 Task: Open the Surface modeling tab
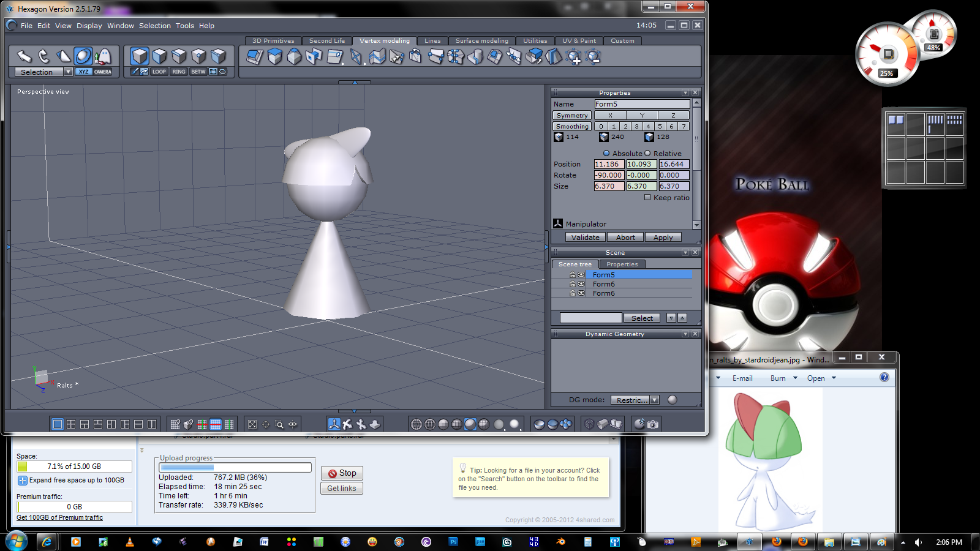click(481, 41)
